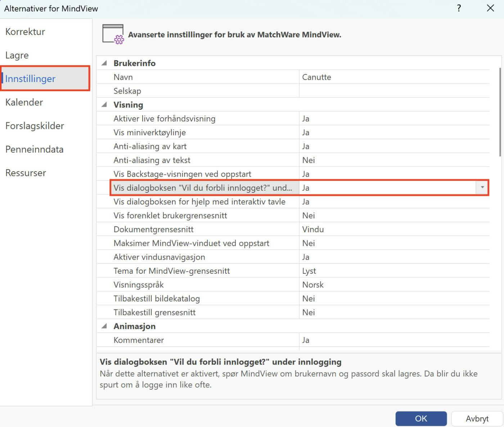Click the Dokumentgrensesnitt label
Screen dimensions: 504x427
click(153, 229)
